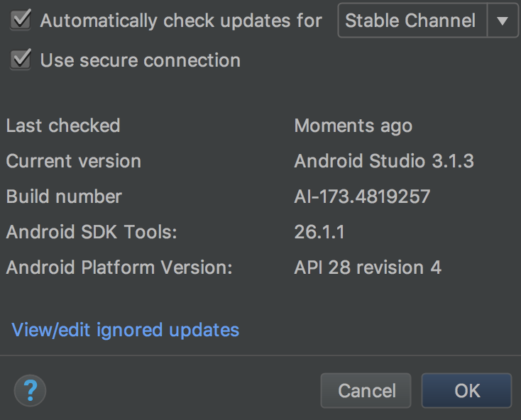Expand the channel list dropdown arrow
The image size is (521, 420).
(503, 21)
